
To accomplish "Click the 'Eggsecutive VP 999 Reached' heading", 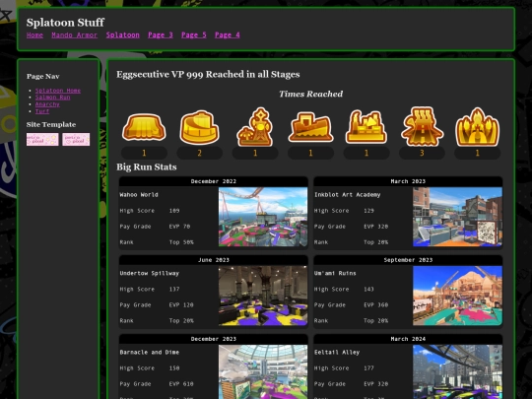I will point(208,74).
